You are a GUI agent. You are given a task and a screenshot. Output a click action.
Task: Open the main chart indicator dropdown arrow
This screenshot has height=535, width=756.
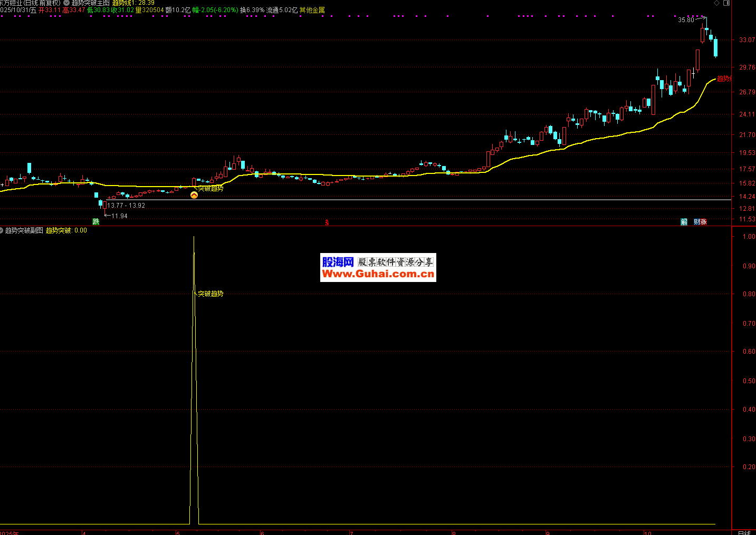pos(66,3)
